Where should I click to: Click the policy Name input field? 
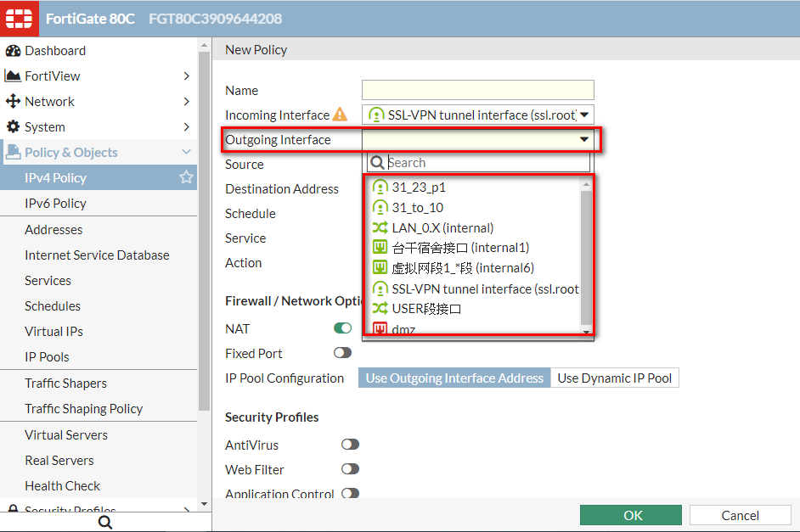(x=478, y=90)
